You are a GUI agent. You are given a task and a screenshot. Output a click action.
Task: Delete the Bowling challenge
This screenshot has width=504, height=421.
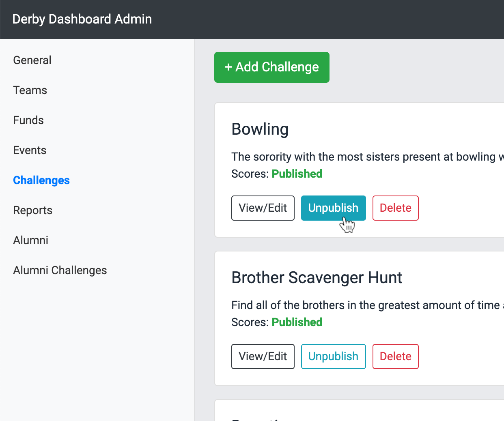395,208
